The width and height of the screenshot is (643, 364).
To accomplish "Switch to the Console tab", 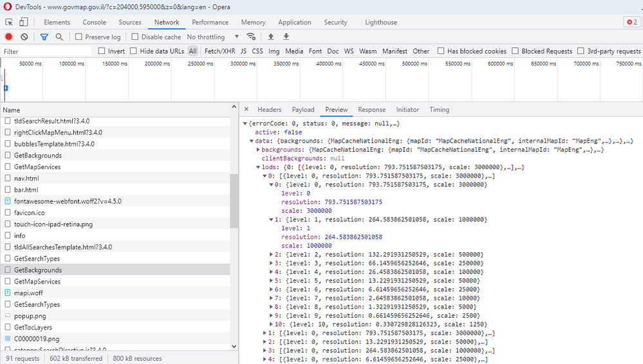I will 94,22.
